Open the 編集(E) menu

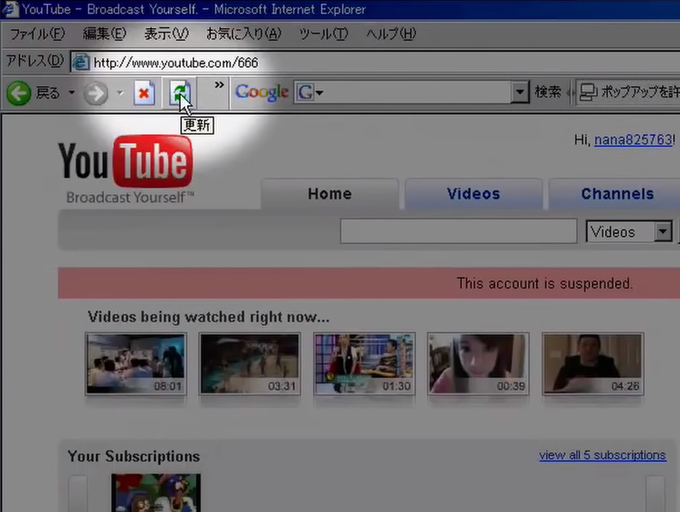pos(104,34)
